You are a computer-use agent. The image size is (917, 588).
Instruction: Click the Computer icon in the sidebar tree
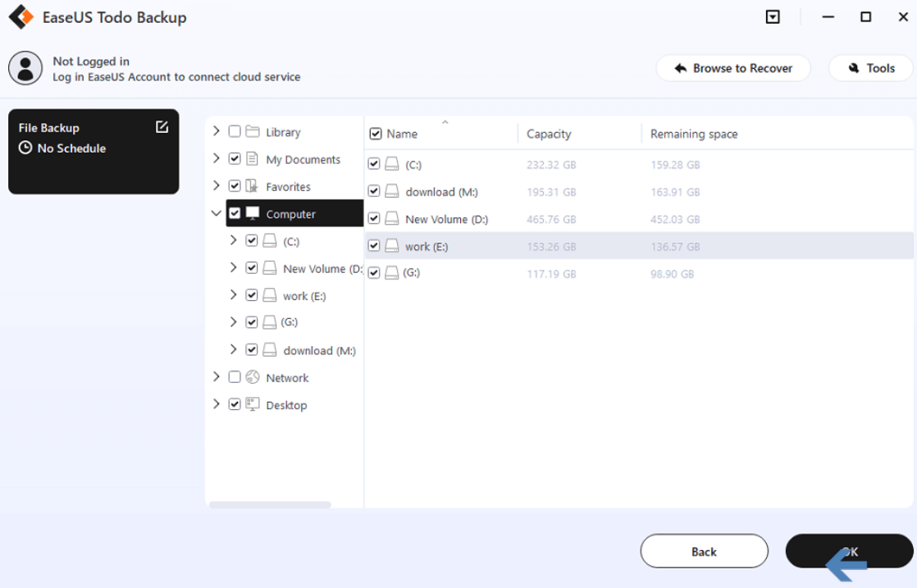click(x=253, y=213)
